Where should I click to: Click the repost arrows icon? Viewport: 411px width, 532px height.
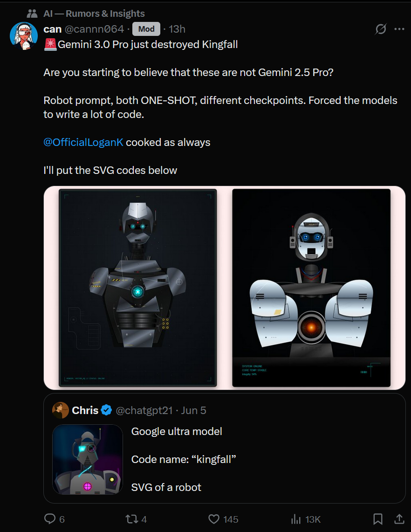[x=131, y=519]
